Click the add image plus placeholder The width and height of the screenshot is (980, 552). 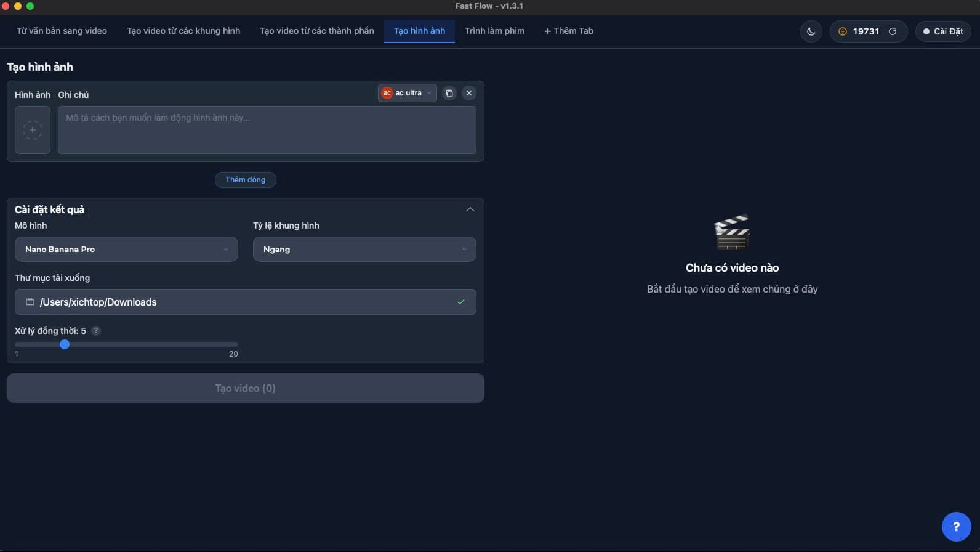33,130
